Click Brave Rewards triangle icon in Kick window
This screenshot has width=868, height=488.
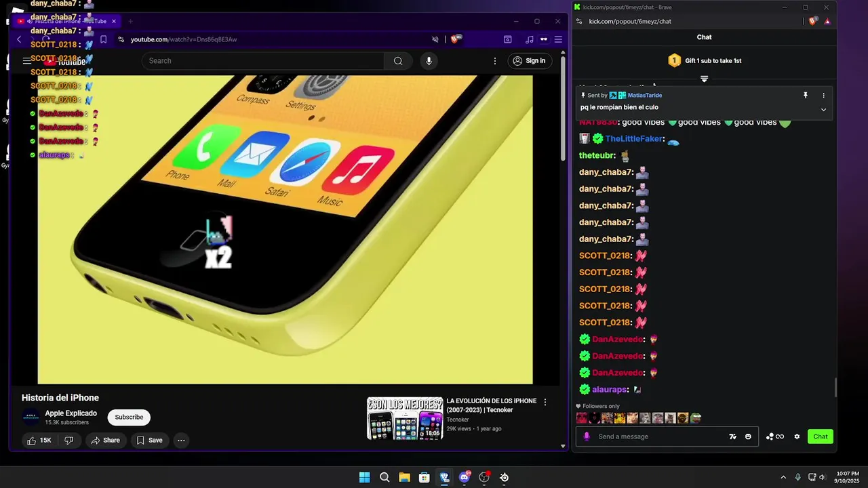[827, 22]
